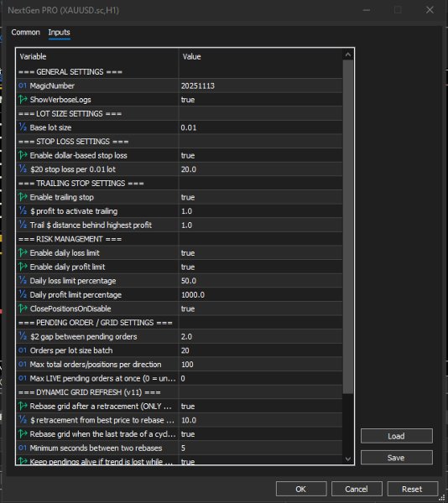Switch to the Common tab
The width and height of the screenshot is (448, 503).
click(26, 33)
